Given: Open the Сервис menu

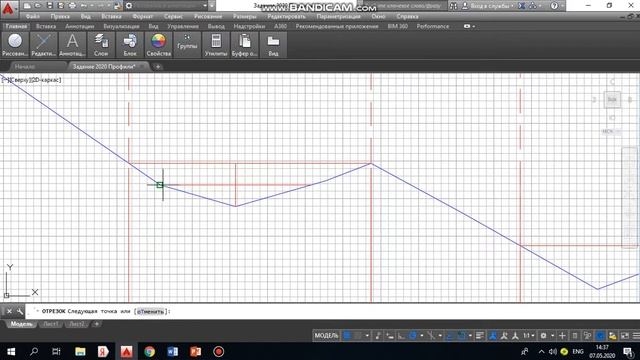Looking at the screenshot, I should 173,17.
